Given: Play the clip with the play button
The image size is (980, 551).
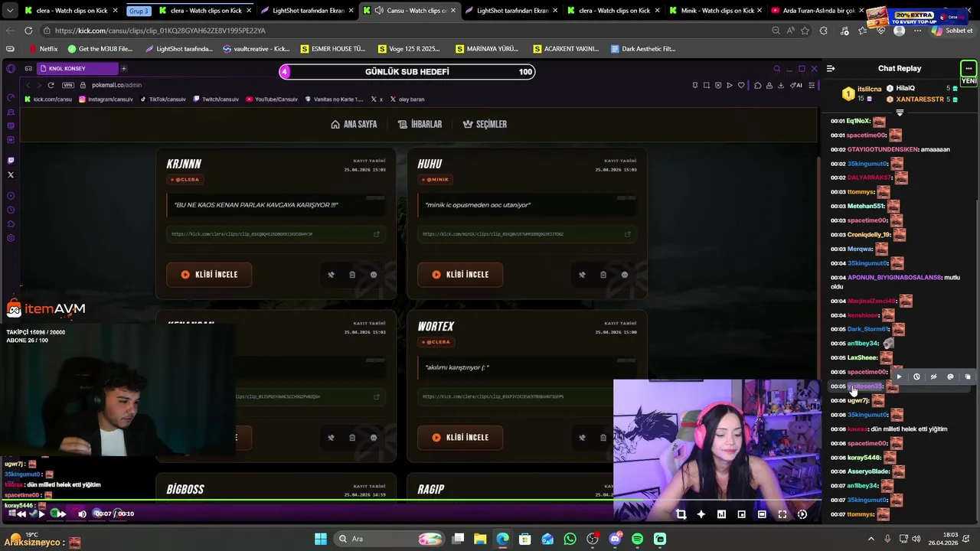Looking at the screenshot, I should coord(41,514).
